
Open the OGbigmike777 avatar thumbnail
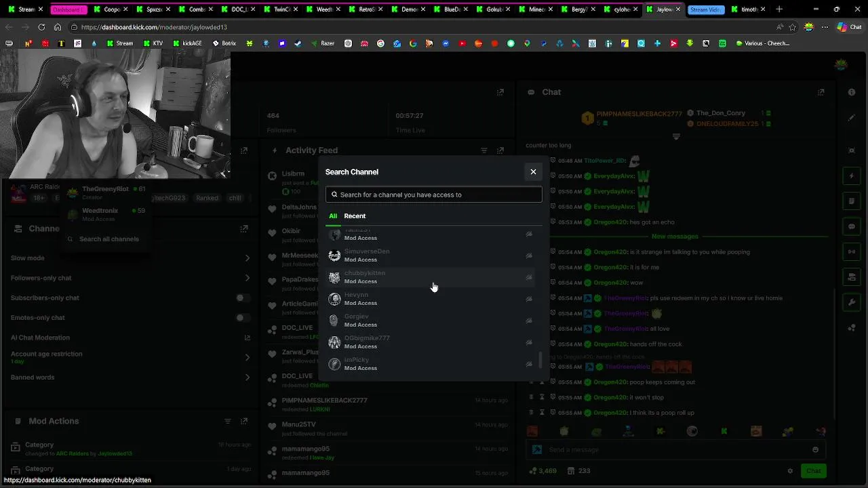click(334, 342)
